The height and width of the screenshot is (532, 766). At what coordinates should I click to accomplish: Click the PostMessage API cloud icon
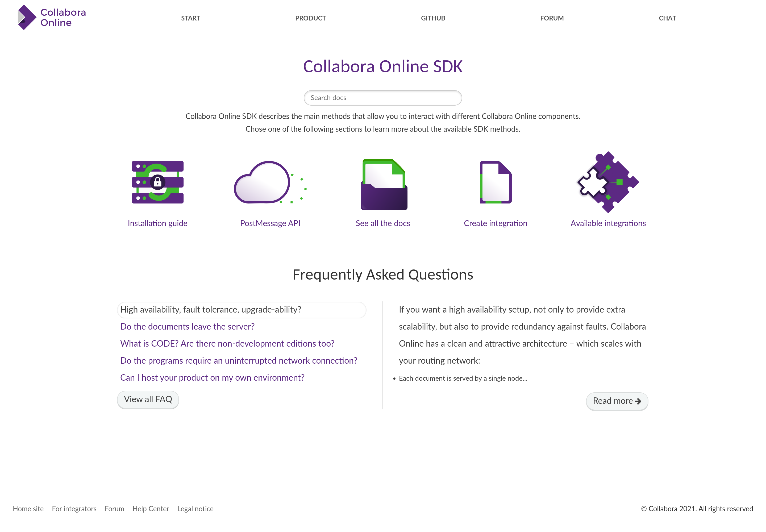click(270, 182)
